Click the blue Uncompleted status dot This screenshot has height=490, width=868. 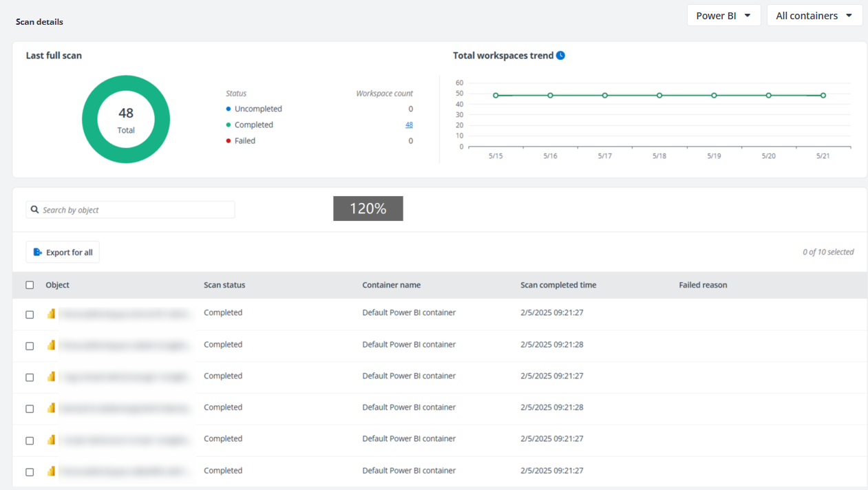[229, 109]
